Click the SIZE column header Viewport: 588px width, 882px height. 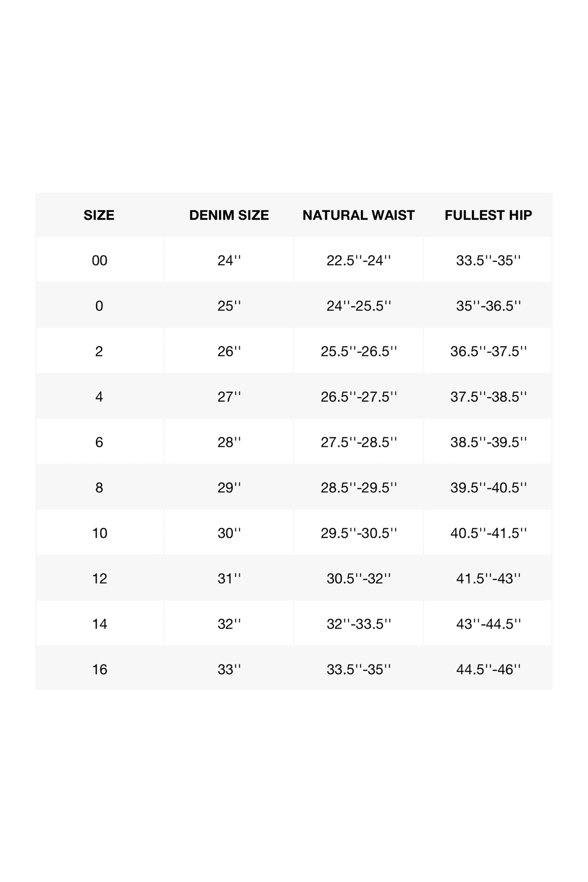point(99,215)
